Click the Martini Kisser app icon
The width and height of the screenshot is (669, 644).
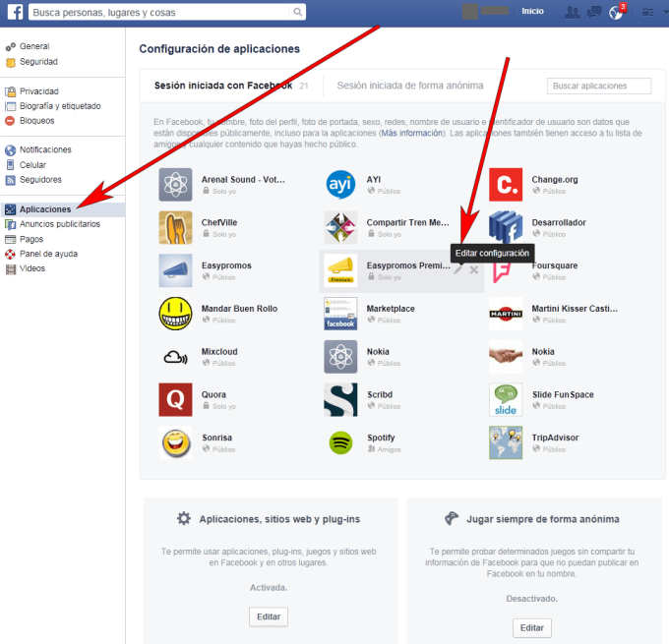506,314
